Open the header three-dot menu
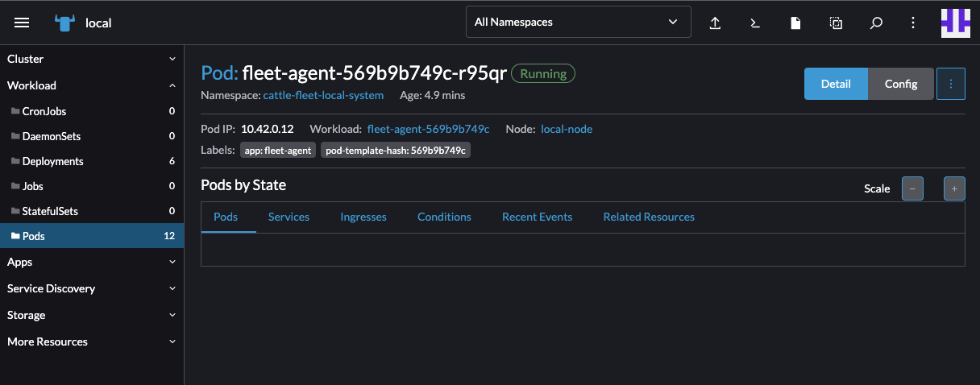 (x=913, y=23)
